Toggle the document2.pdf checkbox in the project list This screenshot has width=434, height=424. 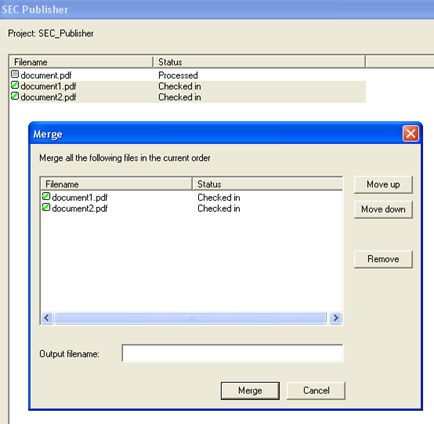pyautogui.click(x=15, y=96)
